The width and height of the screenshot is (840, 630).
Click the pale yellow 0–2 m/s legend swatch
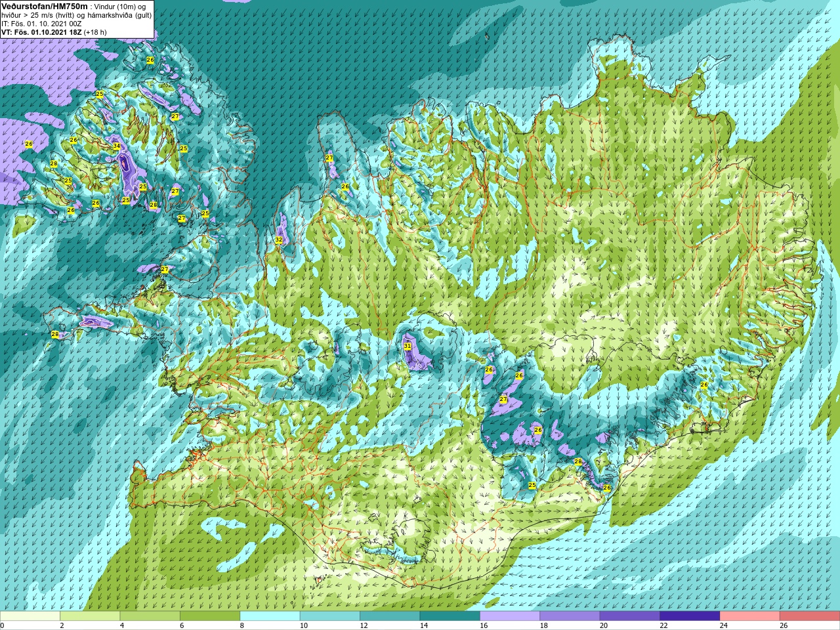pyautogui.click(x=30, y=616)
